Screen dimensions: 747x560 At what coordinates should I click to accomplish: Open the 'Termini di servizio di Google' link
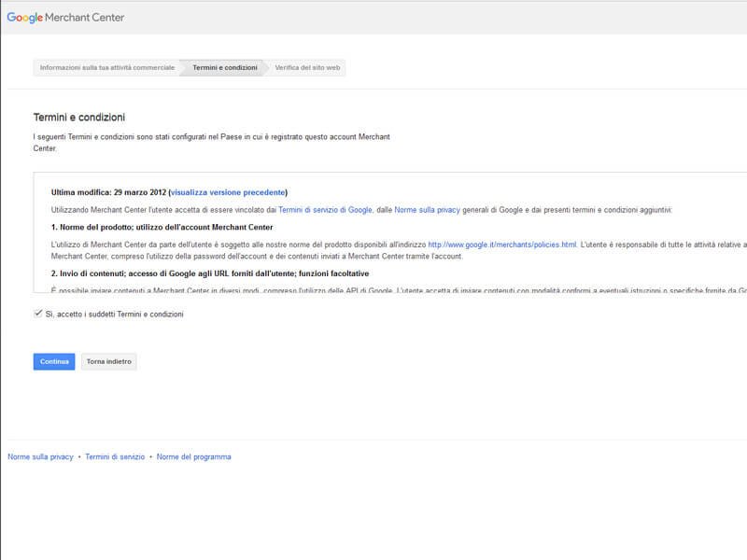(x=325, y=210)
